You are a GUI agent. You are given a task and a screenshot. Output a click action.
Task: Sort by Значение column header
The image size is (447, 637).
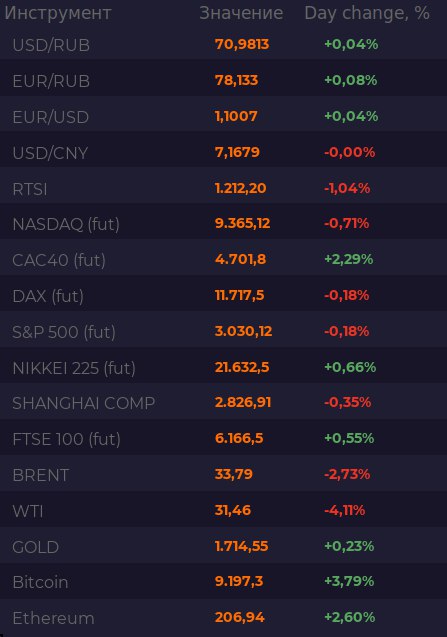(241, 13)
